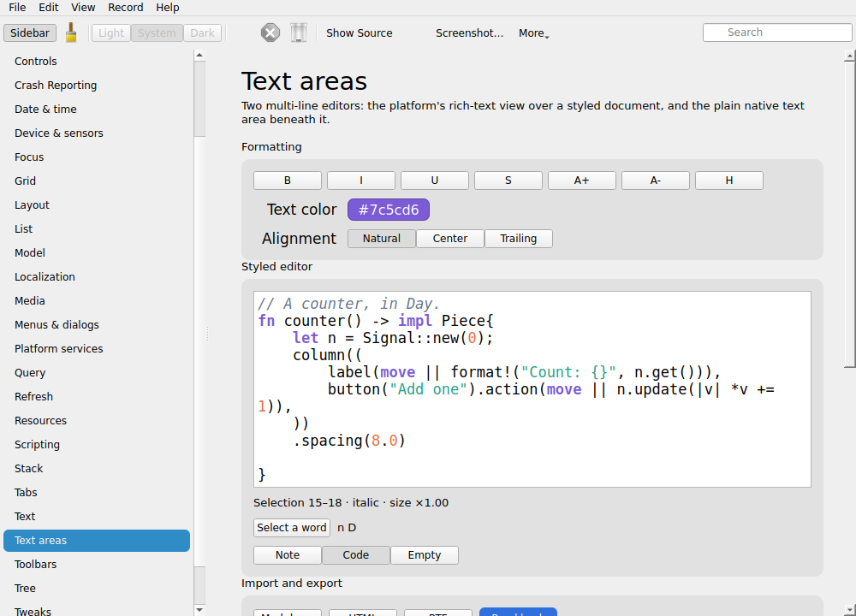Click inside the styled code editor
This screenshot has width=856, height=616.
[532, 389]
